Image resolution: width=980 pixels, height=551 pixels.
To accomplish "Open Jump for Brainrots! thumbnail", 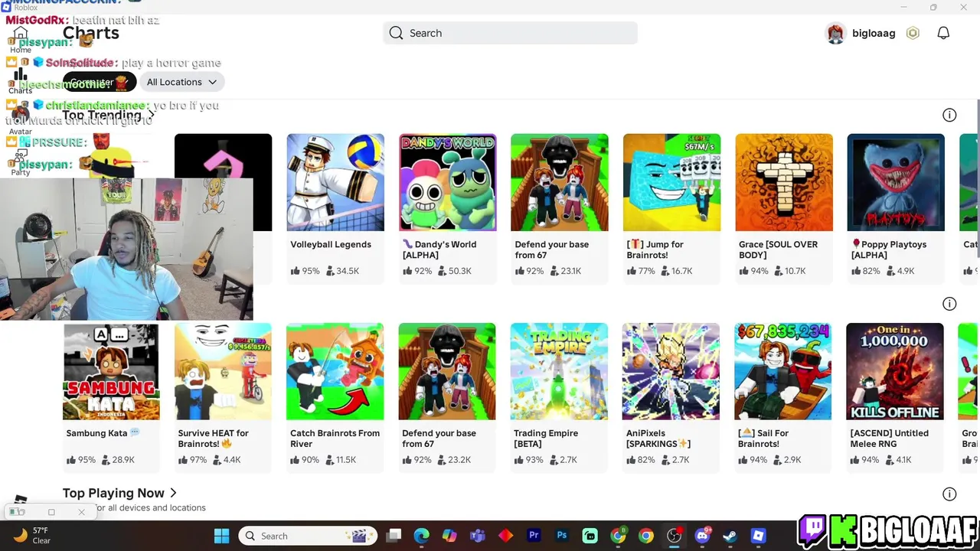I will [671, 182].
